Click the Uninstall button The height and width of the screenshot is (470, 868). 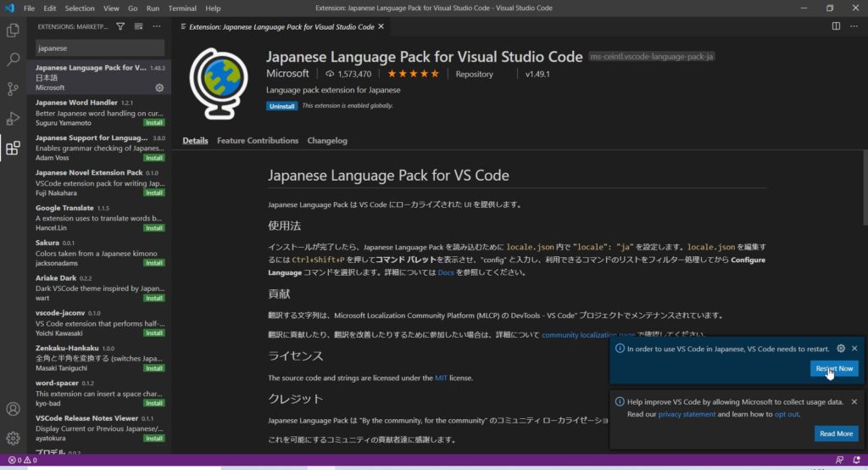(281, 106)
